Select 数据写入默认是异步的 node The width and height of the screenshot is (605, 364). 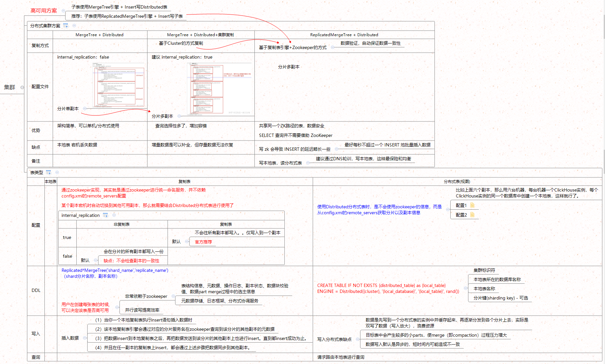pyautogui.click(x=413, y=345)
